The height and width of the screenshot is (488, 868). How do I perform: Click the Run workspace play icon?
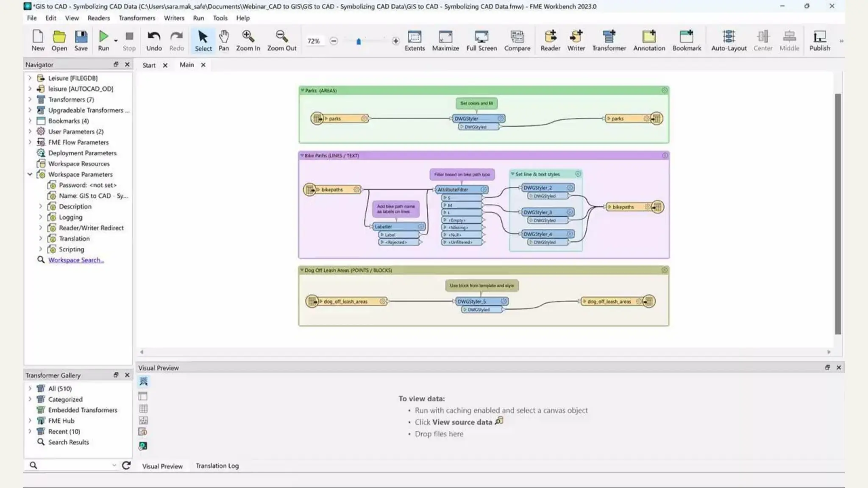(x=103, y=37)
